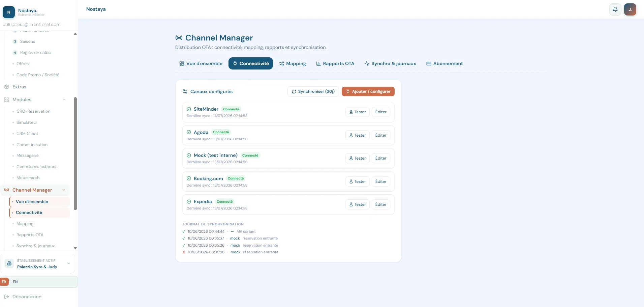Screen dimensions: 644x307
Task: Click the sidebar scroll down arrow
Action: click(x=75, y=248)
